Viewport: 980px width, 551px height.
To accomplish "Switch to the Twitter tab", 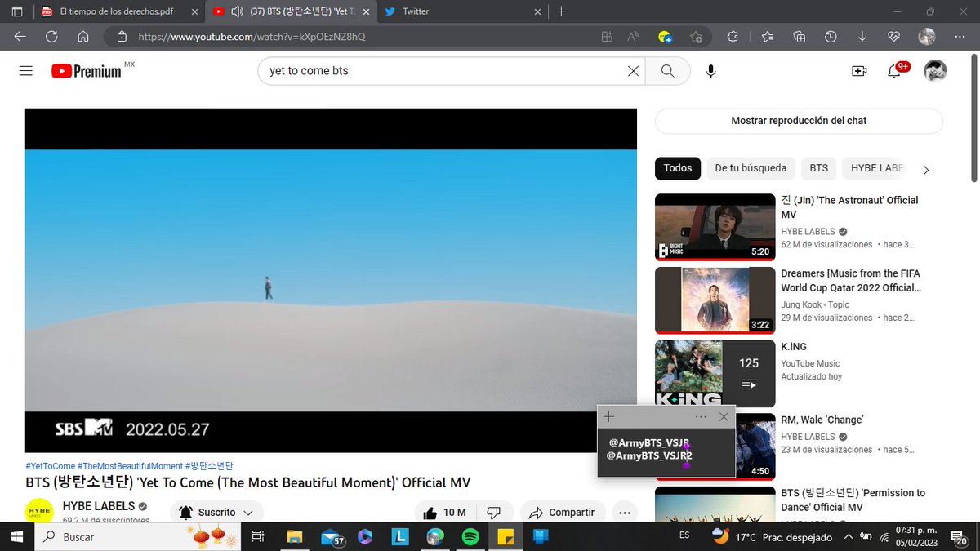I will pos(463,11).
